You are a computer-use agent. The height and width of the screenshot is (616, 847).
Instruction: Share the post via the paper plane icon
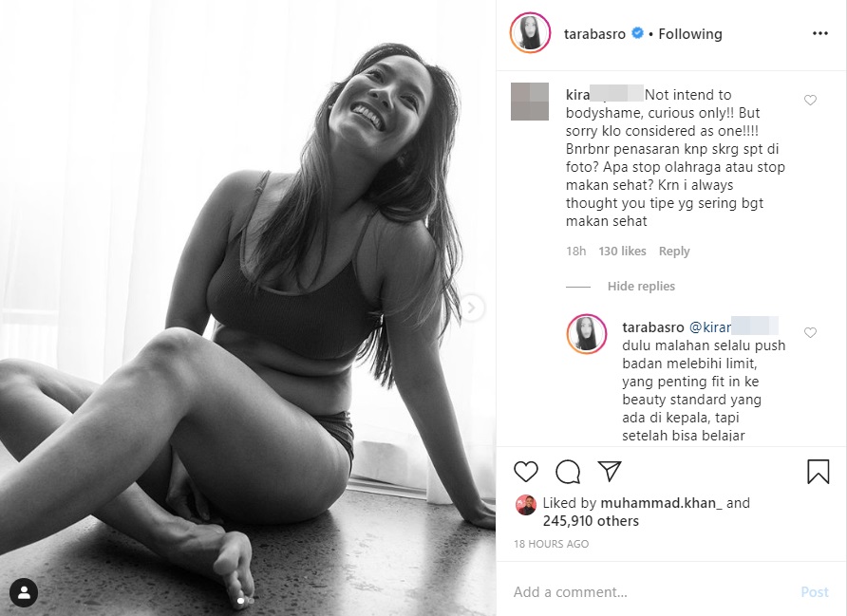(x=610, y=470)
